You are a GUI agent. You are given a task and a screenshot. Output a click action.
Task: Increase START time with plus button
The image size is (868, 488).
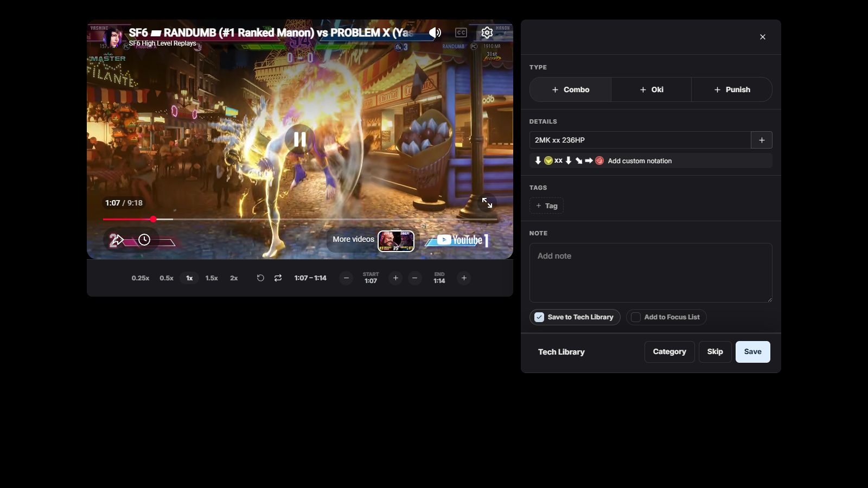click(395, 278)
